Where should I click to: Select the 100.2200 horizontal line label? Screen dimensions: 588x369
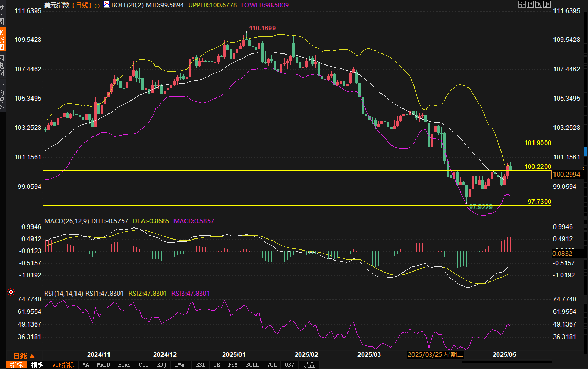(x=538, y=167)
